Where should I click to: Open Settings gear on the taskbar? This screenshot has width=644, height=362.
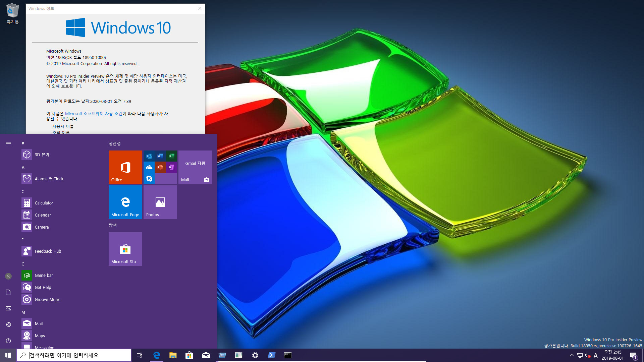click(255, 355)
